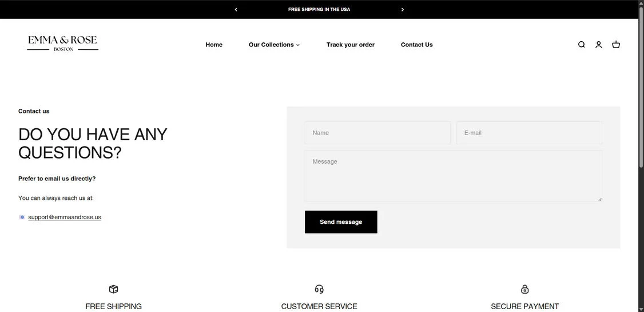644x312 pixels.
Task: Submit form with Send message button
Action: point(341,222)
